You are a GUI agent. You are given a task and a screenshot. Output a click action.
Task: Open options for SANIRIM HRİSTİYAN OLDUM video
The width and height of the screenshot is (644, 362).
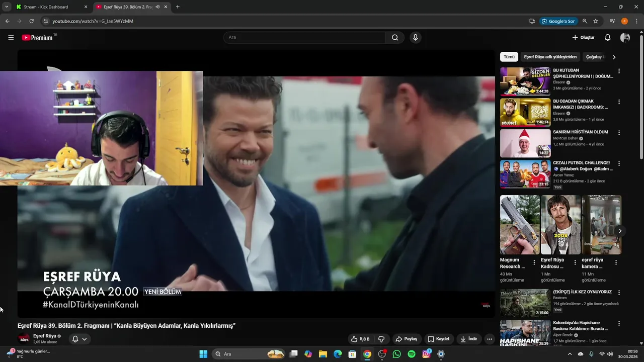pyautogui.click(x=619, y=133)
